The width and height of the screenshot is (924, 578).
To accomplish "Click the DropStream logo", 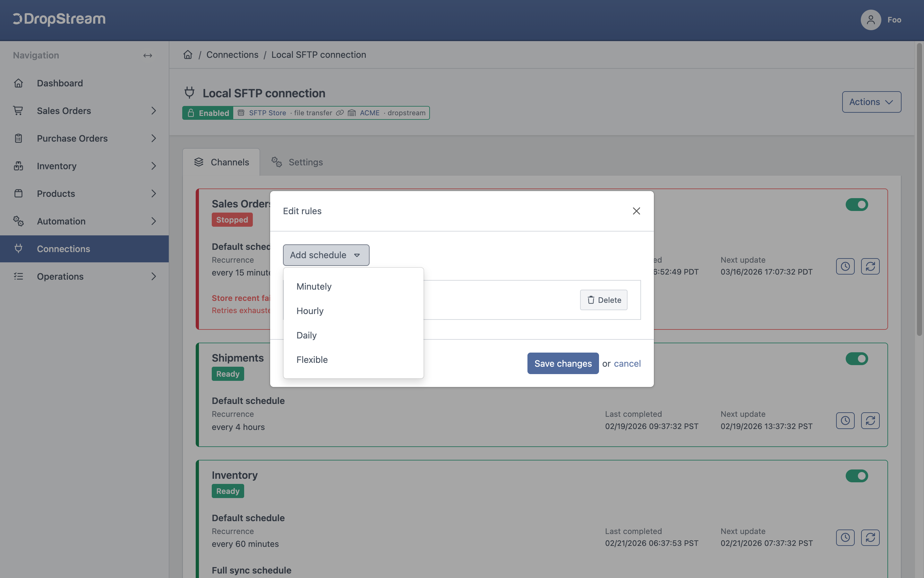I will [x=59, y=19].
